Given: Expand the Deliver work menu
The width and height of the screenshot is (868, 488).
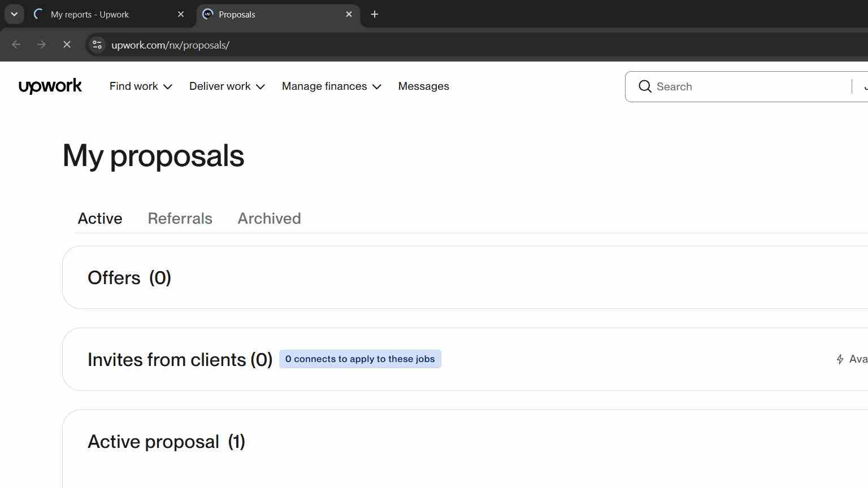Looking at the screenshot, I should coord(227,86).
